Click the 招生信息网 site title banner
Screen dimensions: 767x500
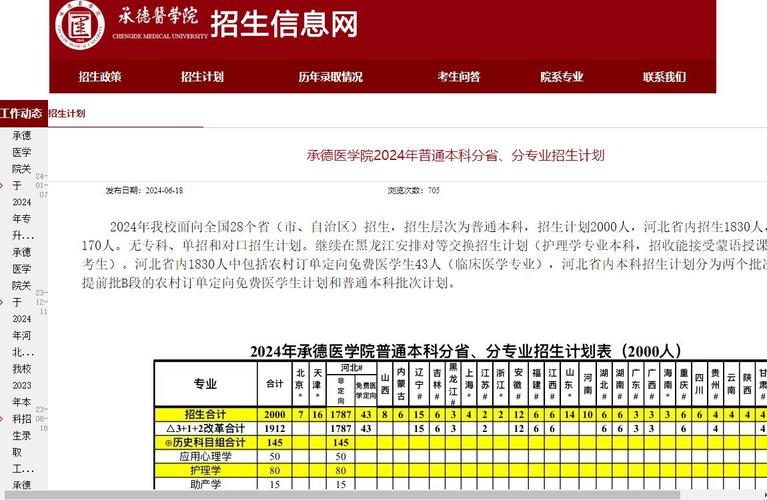(x=284, y=23)
